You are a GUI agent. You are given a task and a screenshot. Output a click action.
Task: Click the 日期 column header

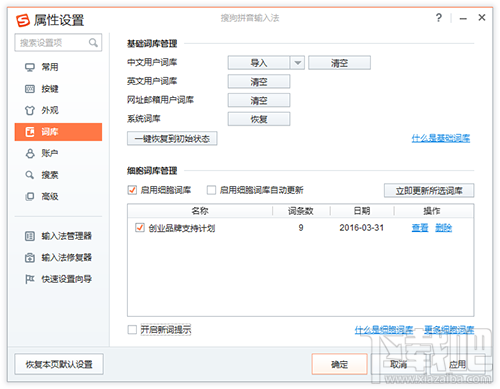click(362, 211)
